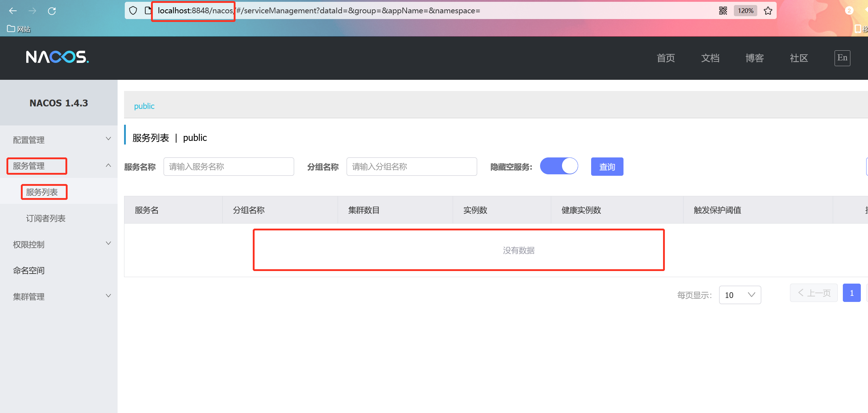Go to page 1 in pagination
The width and height of the screenshot is (868, 413).
click(851, 293)
